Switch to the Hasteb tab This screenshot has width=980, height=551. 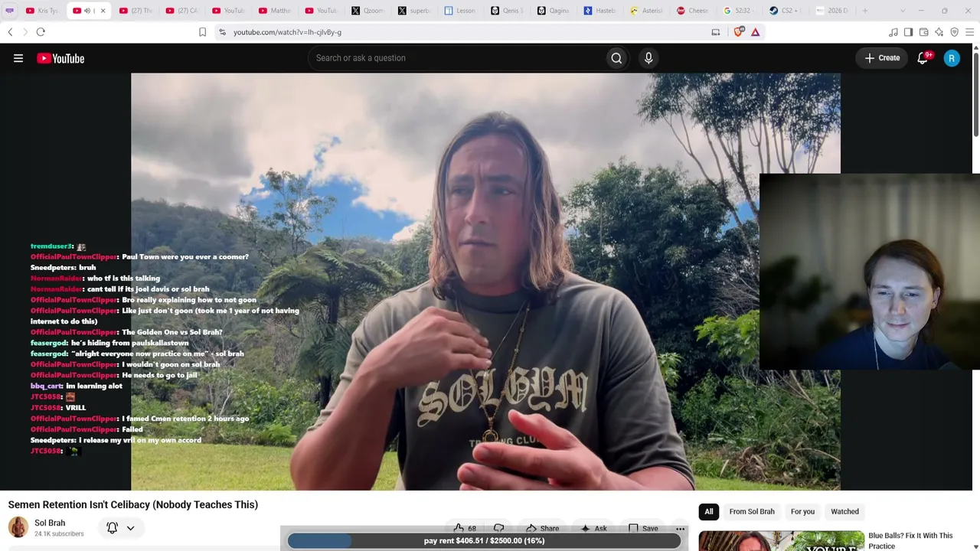pyautogui.click(x=599, y=11)
